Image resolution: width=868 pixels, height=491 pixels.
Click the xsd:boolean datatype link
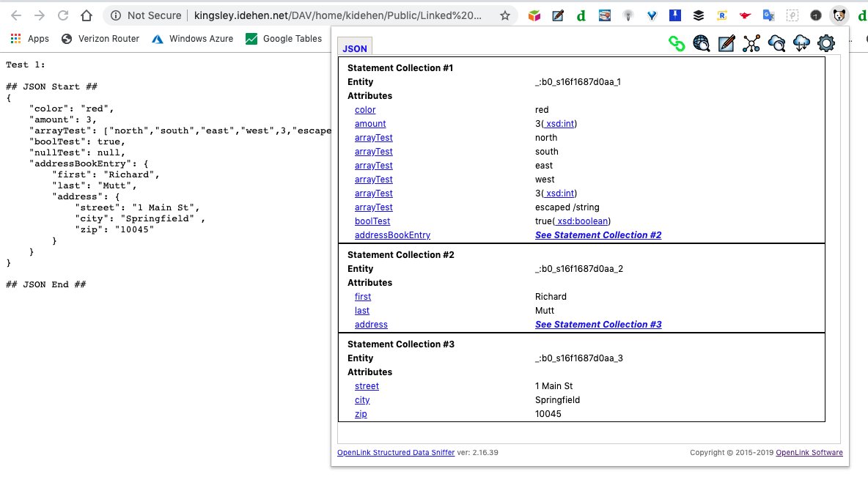(x=581, y=221)
